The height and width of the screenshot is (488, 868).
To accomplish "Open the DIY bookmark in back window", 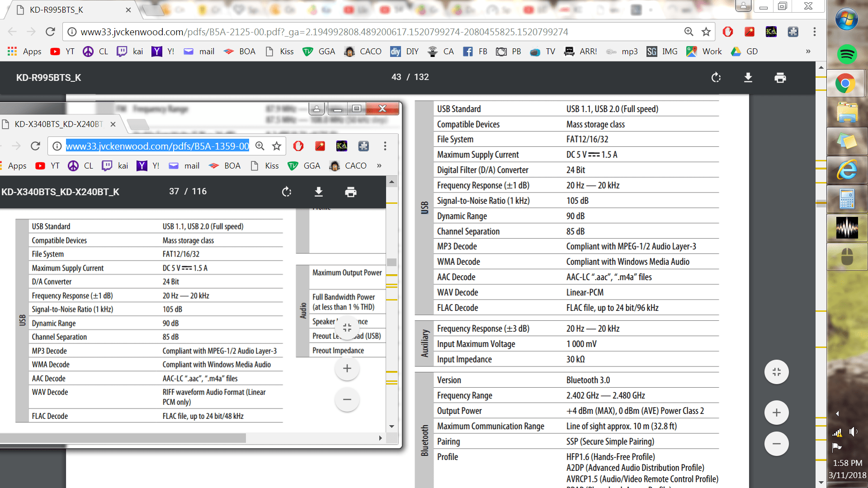I will [x=404, y=52].
